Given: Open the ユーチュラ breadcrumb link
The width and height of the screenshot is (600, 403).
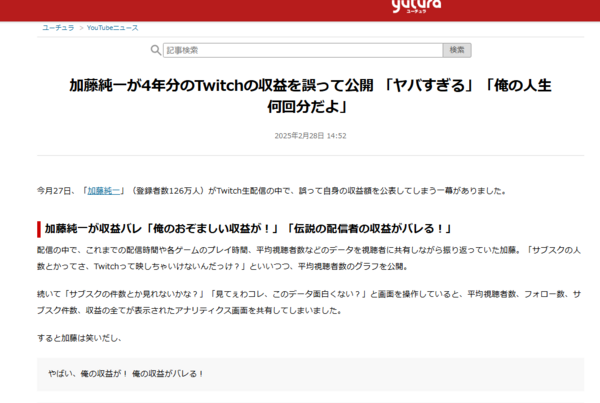Looking at the screenshot, I should (x=58, y=28).
